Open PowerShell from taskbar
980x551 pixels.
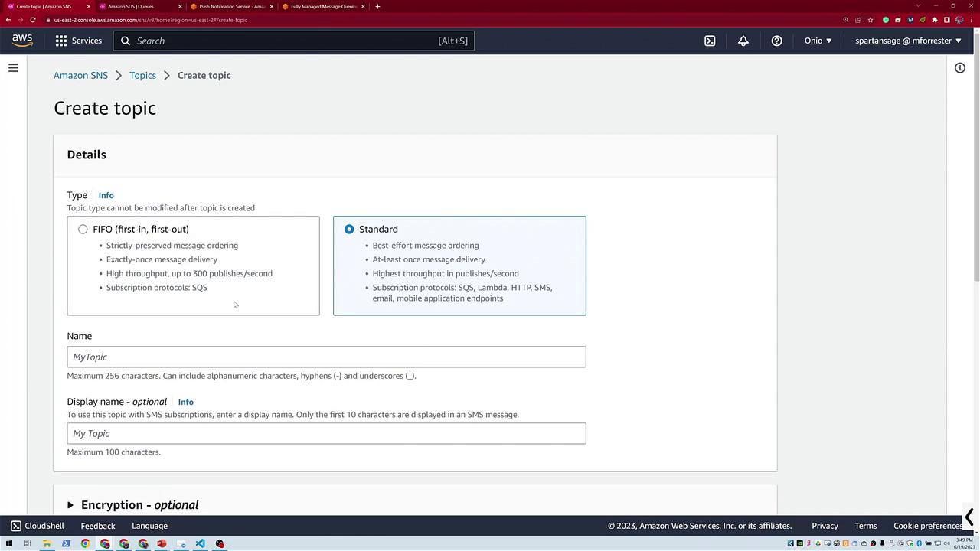pyautogui.click(x=66, y=544)
